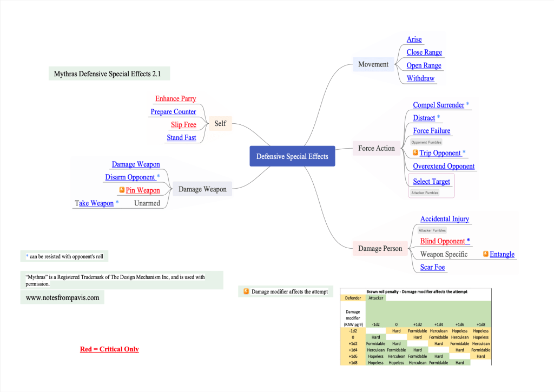Click the orange icon next to Trip Opponent

click(415, 153)
